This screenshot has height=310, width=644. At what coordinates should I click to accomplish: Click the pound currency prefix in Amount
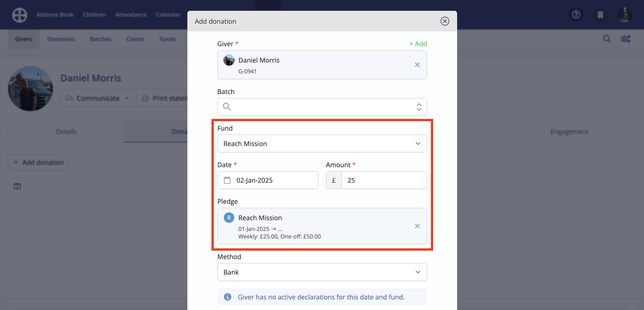pos(334,180)
